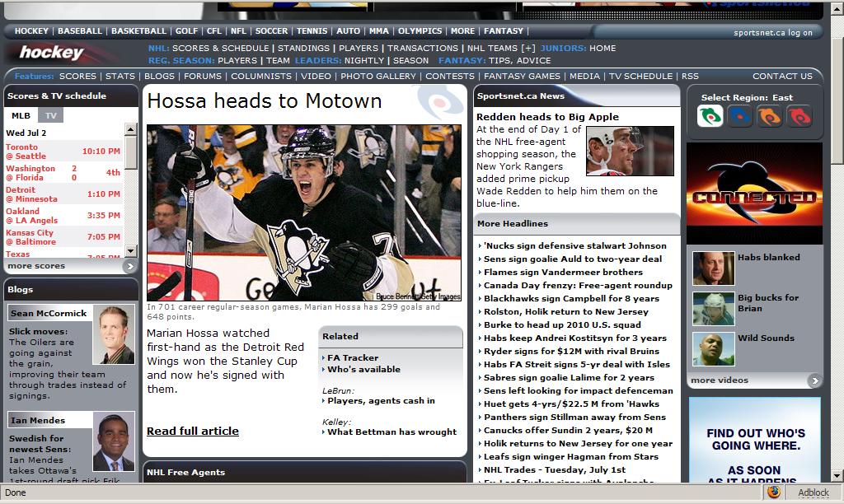Open the TENNIS menu item
Image resolution: width=844 pixels, height=504 pixels.
(x=312, y=30)
